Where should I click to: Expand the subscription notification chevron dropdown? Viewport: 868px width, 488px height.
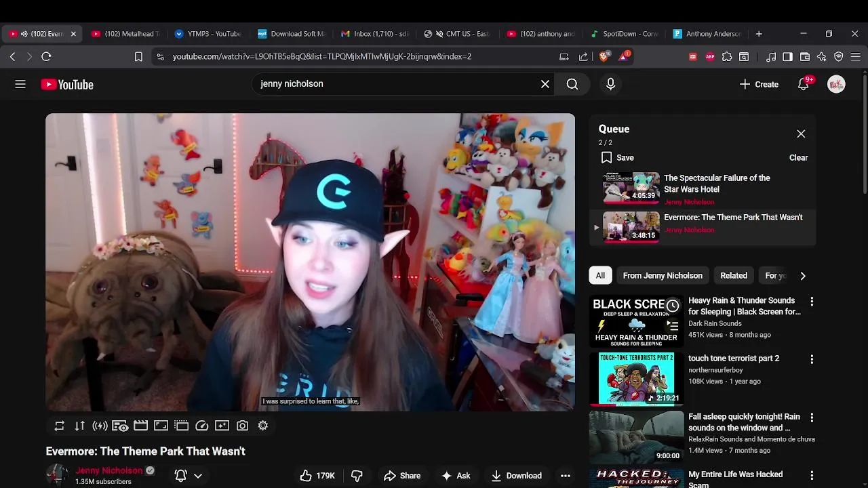coord(198,476)
